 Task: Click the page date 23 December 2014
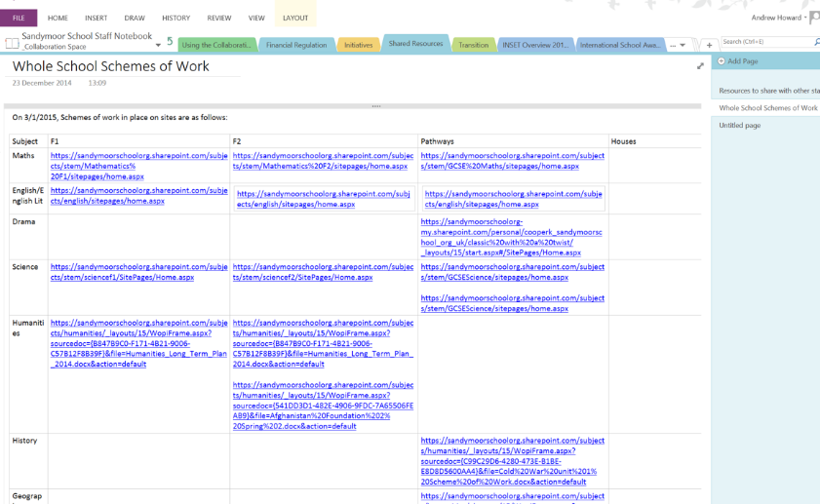(x=42, y=83)
